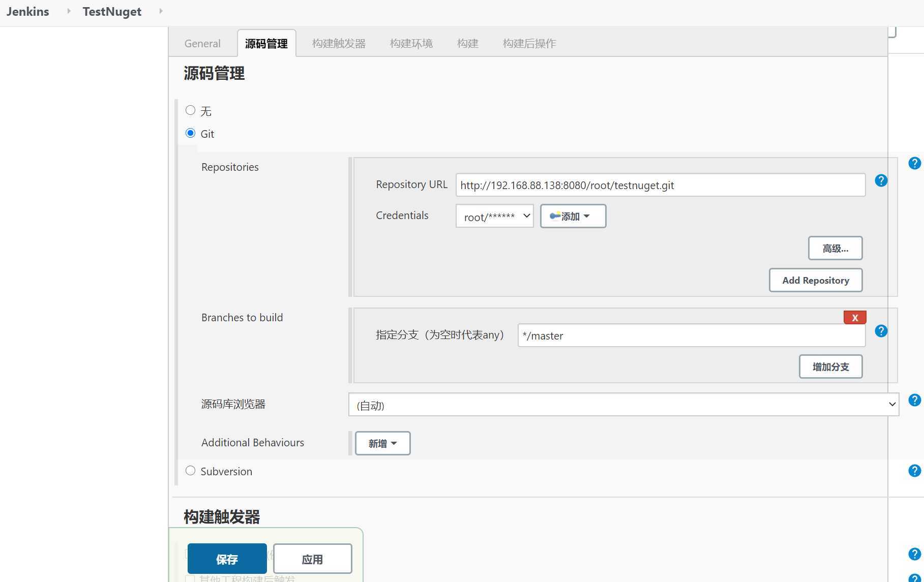This screenshot has width=924, height=582.
Task: Click the 高级... button
Action: click(836, 248)
